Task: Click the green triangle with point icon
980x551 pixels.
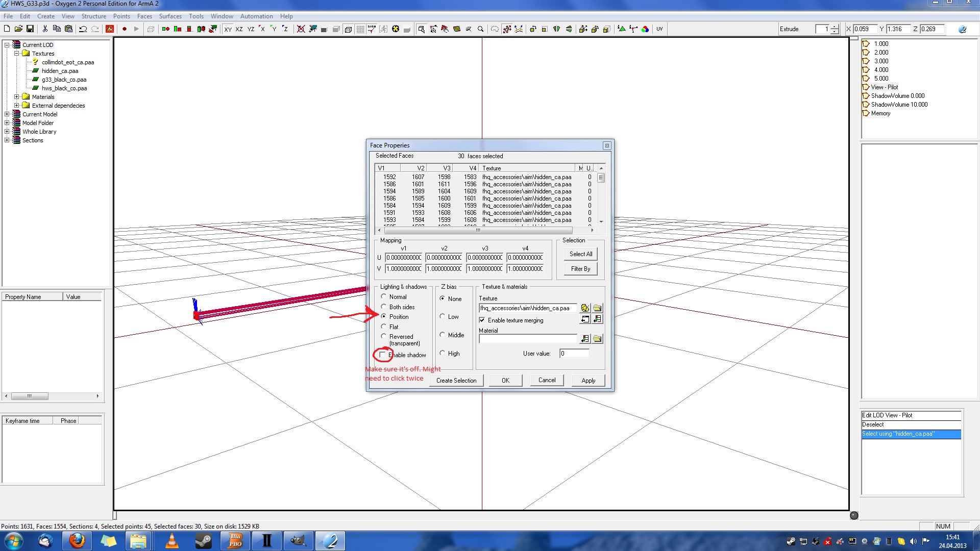Action: pos(622,29)
